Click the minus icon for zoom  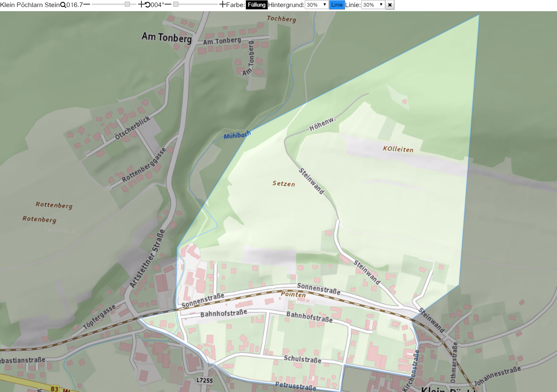point(87,5)
